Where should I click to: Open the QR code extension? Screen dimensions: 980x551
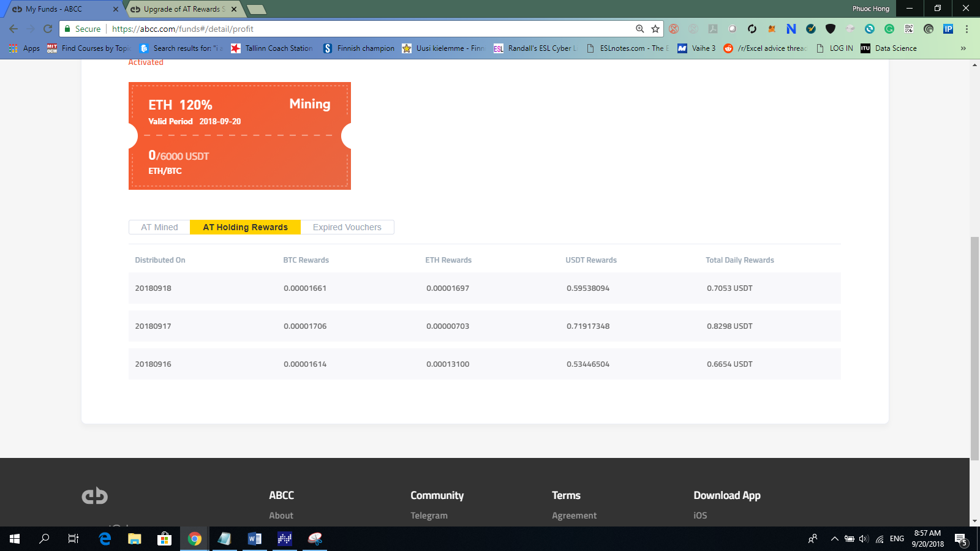click(909, 29)
